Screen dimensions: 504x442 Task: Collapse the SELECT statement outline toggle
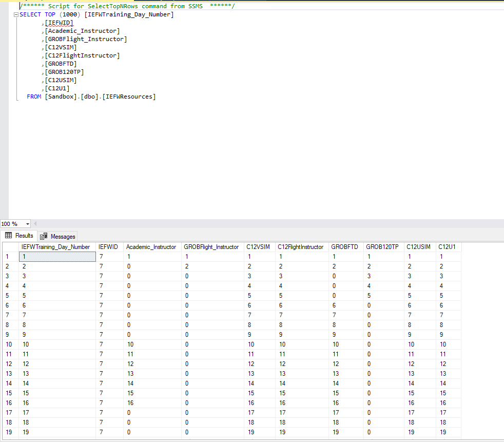[x=16, y=15]
